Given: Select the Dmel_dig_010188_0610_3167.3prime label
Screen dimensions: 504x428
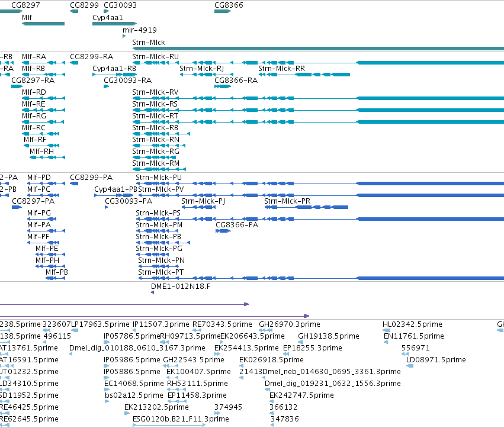Looking at the screenshot, I should click(x=137, y=348).
